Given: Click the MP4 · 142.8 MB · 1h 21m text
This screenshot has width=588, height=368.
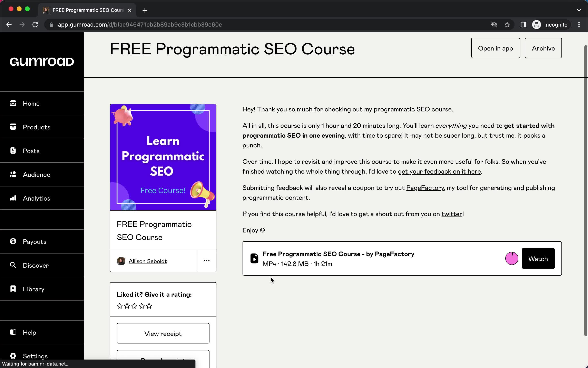Looking at the screenshot, I should click(297, 264).
